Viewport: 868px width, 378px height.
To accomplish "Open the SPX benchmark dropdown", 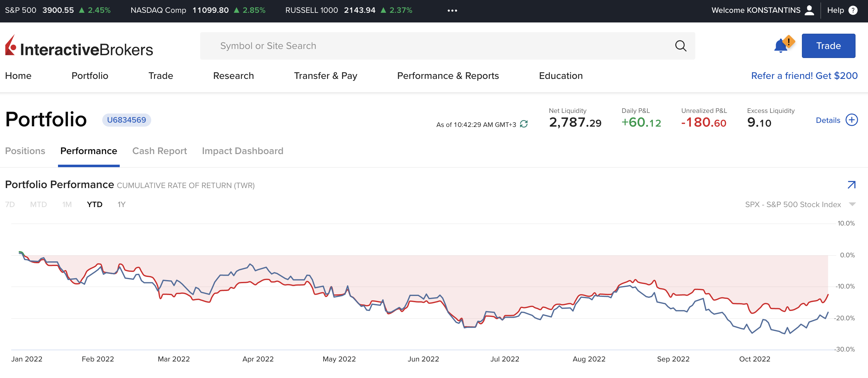I will point(800,204).
